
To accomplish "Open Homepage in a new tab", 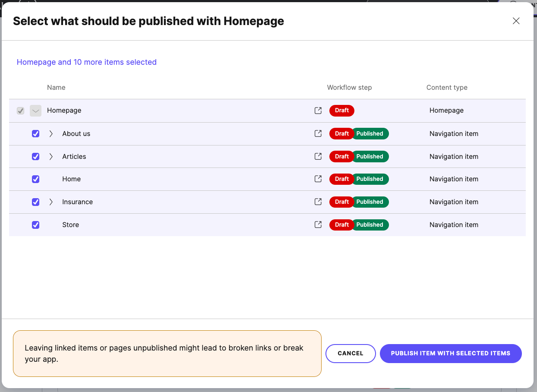I will pos(318,111).
